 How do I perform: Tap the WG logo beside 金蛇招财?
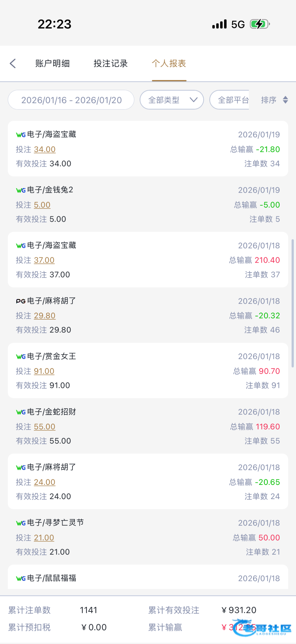[x=21, y=412]
